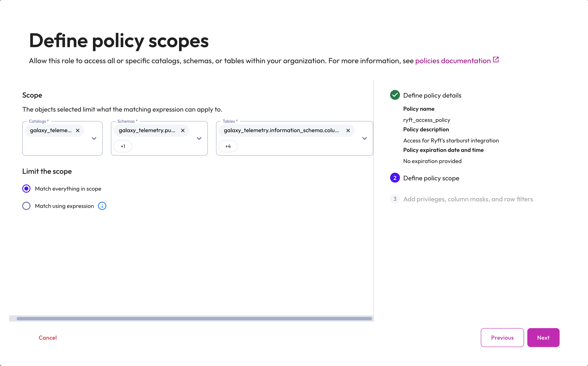Show the +1 hidden schemas chip
This screenshot has width=588, height=366.
[x=123, y=146]
